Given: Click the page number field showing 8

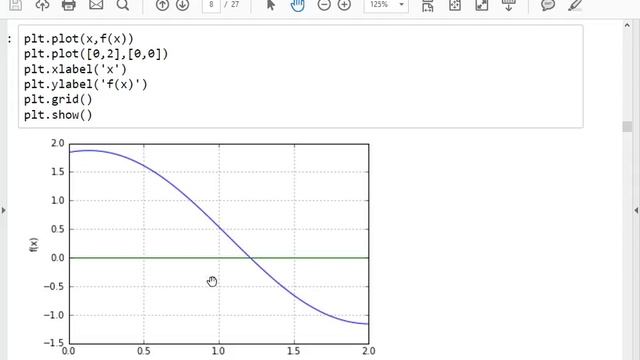Looking at the screenshot, I should 211,5.
